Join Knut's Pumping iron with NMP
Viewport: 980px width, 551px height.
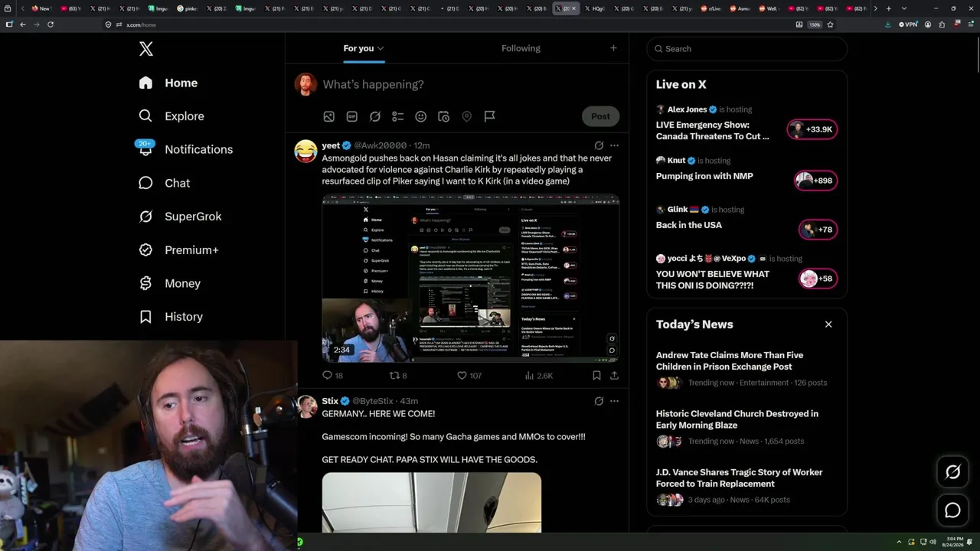[704, 176]
